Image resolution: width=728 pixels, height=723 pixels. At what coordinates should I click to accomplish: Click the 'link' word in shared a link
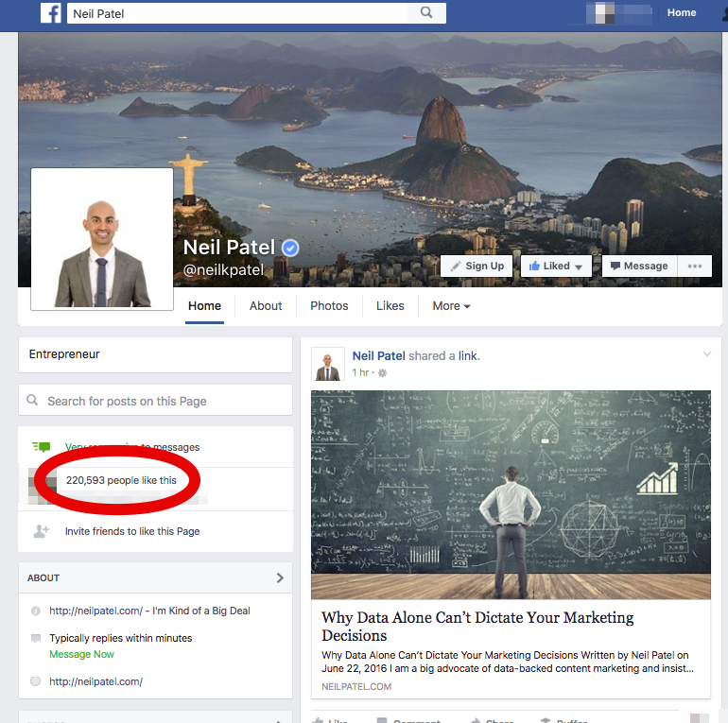[x=468, y=356]
